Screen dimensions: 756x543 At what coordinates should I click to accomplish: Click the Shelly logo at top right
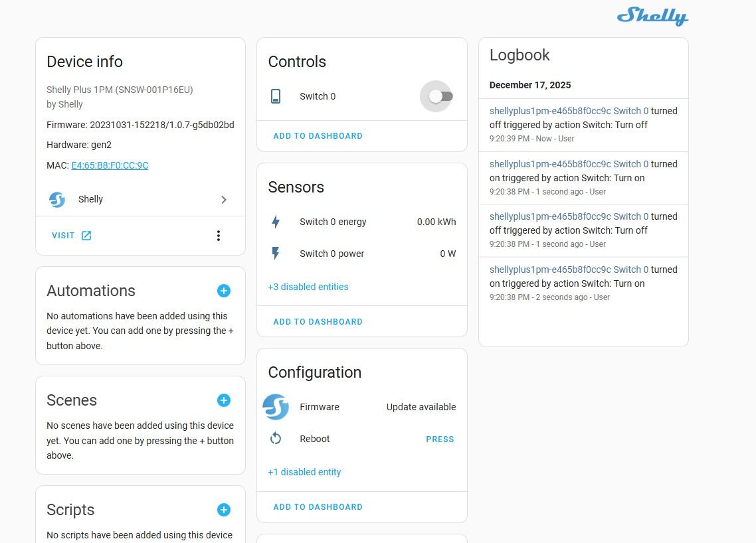click(652, 16)
